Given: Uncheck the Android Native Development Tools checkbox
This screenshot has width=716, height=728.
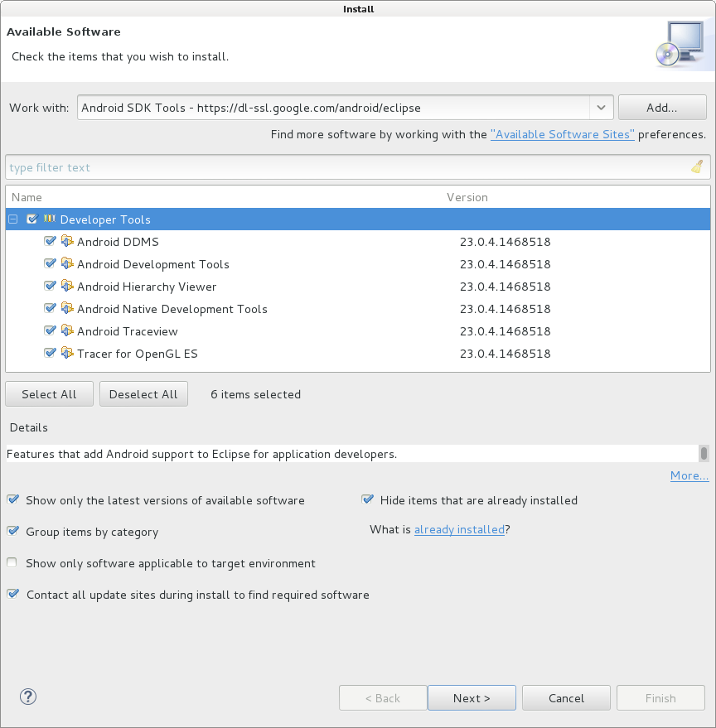Looking at the screenshot, I should click(x=50, y=308).
